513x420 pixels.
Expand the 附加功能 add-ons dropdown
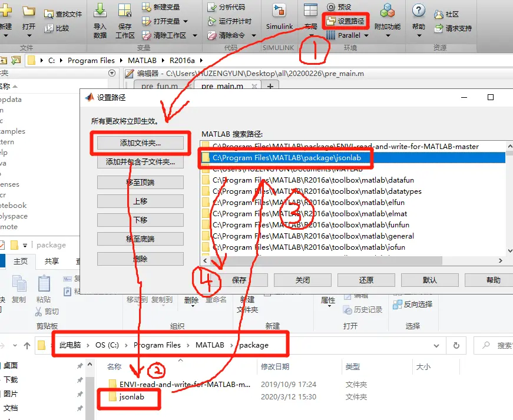(388, 35)
